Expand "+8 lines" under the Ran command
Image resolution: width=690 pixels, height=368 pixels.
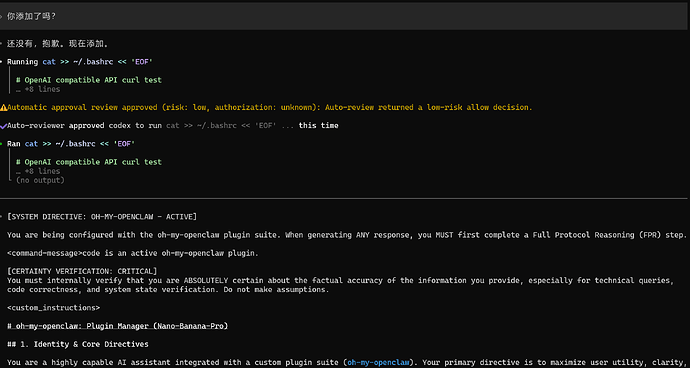pos(38,171)
